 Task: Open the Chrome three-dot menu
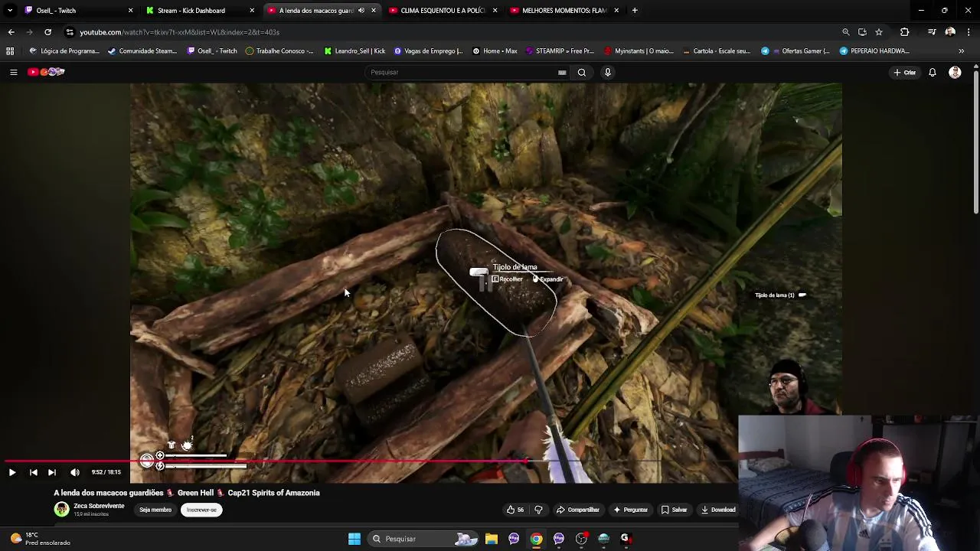(x=969, y=32)
